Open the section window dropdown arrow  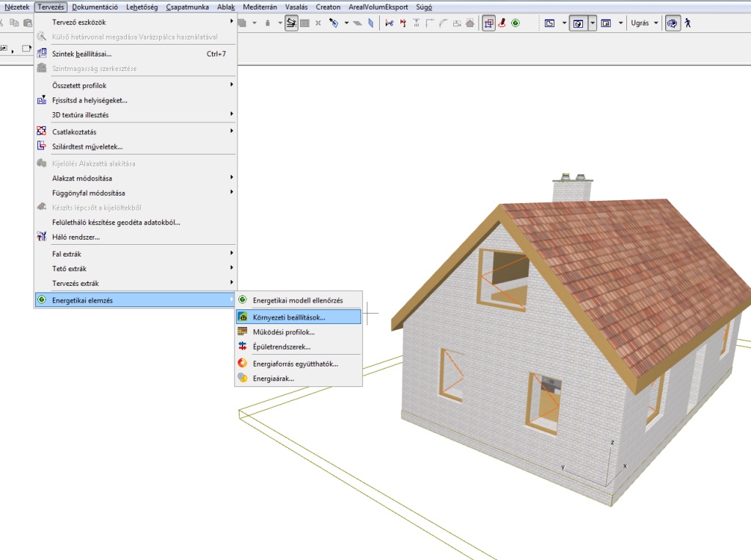click(x=620, y=23)
